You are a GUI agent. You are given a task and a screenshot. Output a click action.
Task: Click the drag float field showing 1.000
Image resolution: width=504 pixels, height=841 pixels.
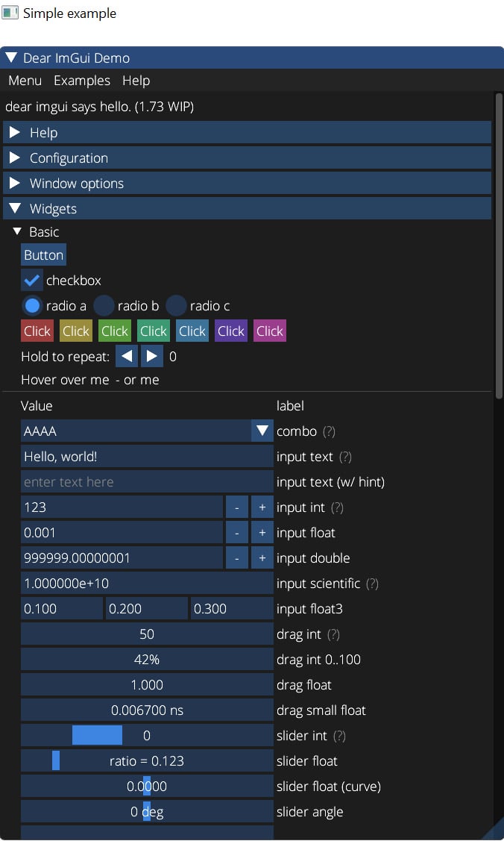148,685
